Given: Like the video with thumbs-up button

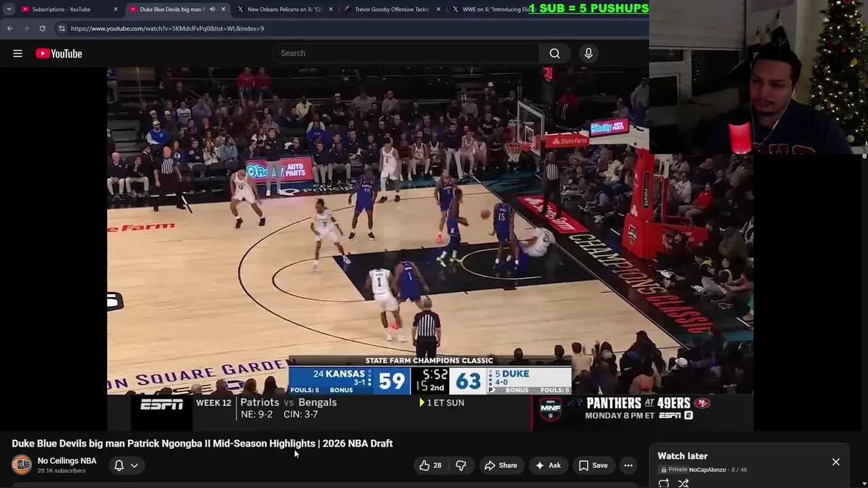Looking at the screenshot, I should click(x=430, y=466).
